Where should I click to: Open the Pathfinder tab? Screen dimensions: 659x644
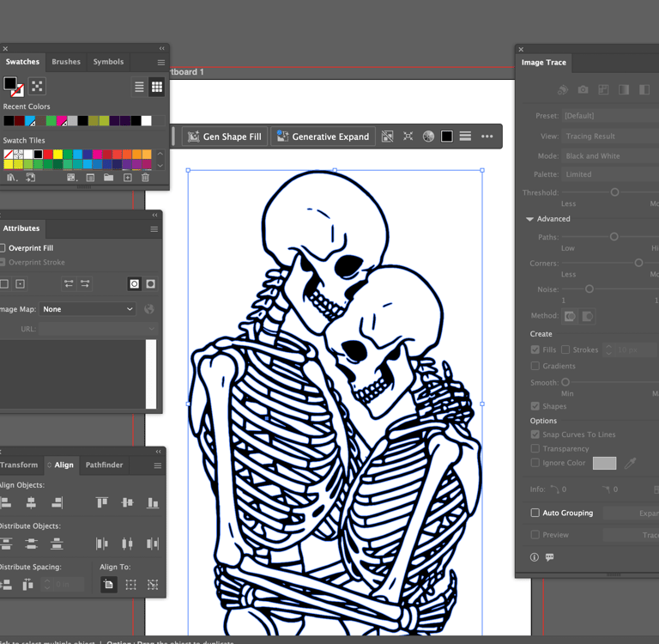[x=104, y=465]
